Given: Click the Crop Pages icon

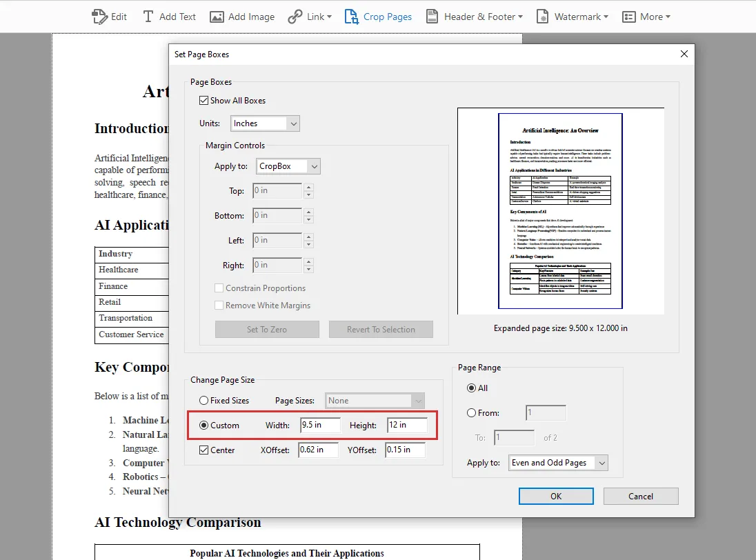Looking at the screenshot, I should [x=352, y=17].
